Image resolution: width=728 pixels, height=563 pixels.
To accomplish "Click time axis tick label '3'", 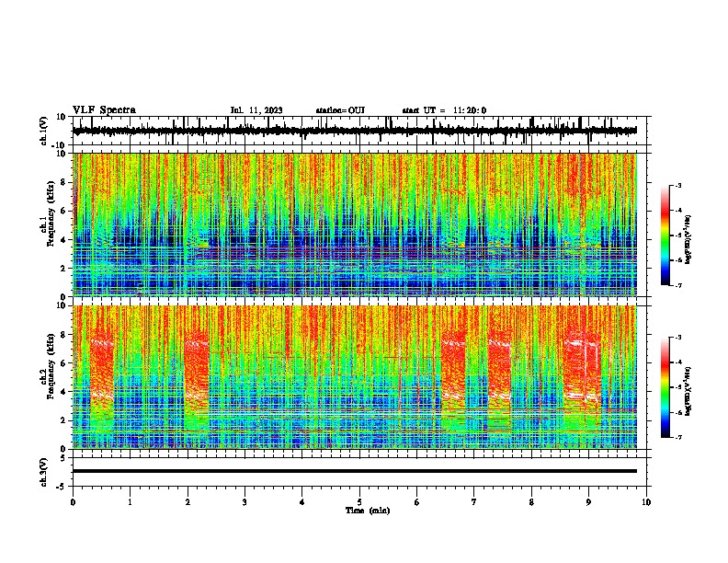I will (245, 502).
